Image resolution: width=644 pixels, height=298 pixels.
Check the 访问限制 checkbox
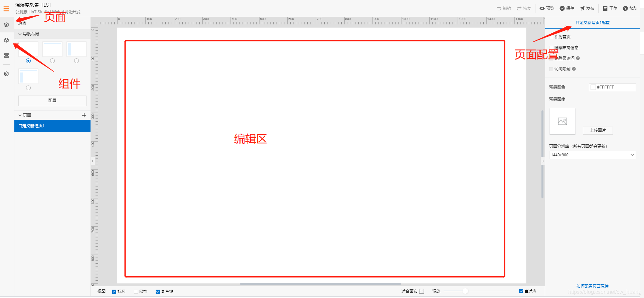coord(551,69)
